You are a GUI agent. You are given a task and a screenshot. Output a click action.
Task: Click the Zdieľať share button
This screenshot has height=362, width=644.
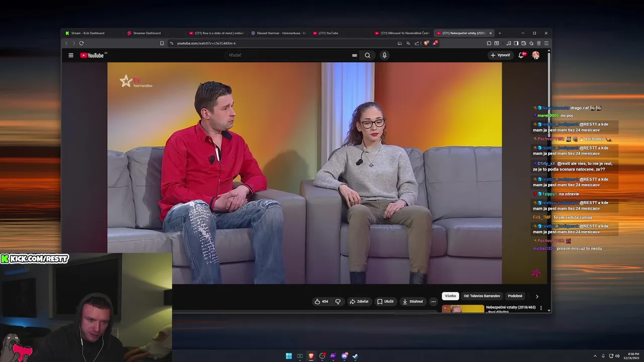click(x=359, y=302)
